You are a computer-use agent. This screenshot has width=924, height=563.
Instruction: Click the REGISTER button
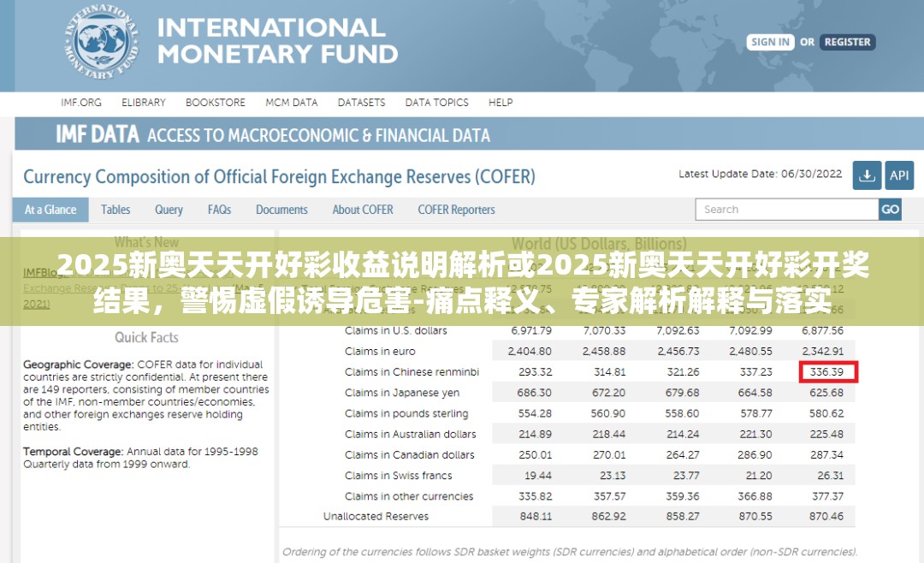(x=847, y=42)
